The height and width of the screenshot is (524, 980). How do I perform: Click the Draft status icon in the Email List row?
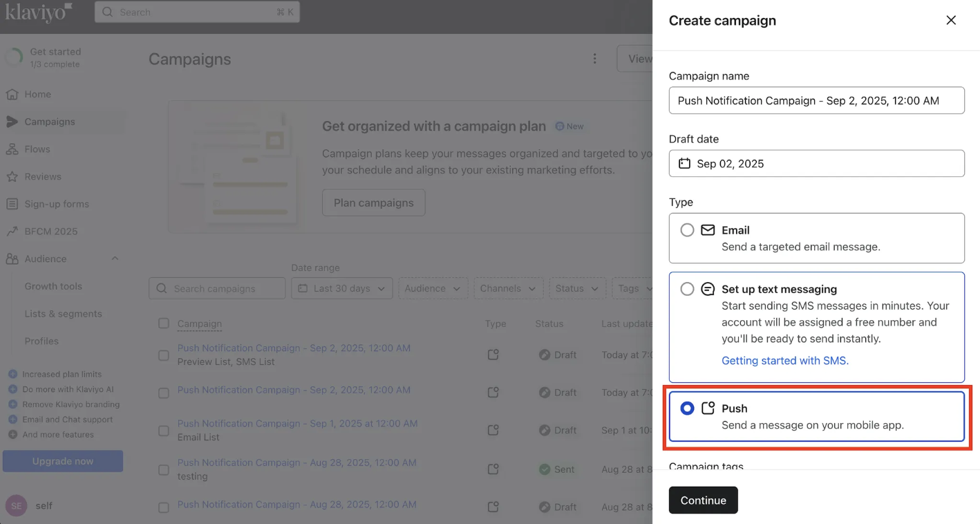coord(545,430)
